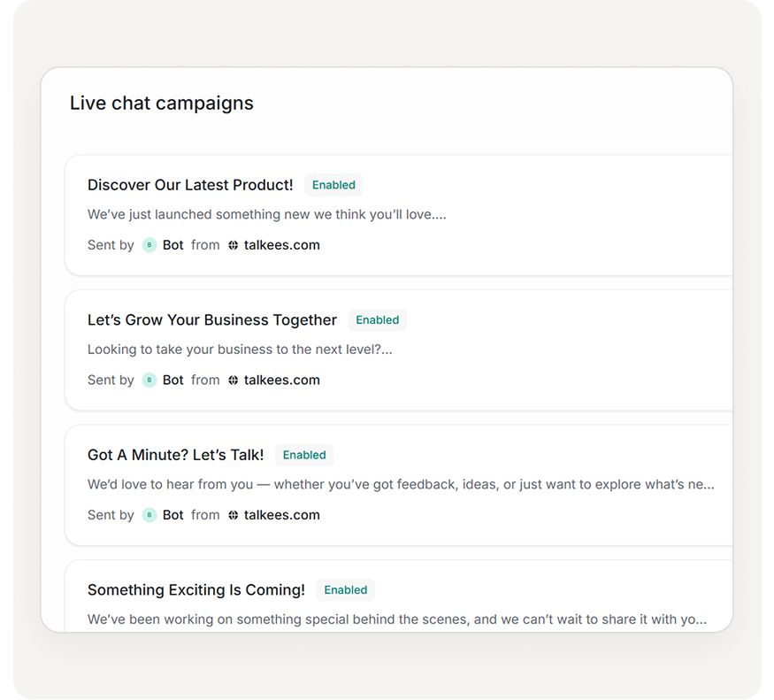Click the Live chat campaigns heading

[x=162, y=104]
